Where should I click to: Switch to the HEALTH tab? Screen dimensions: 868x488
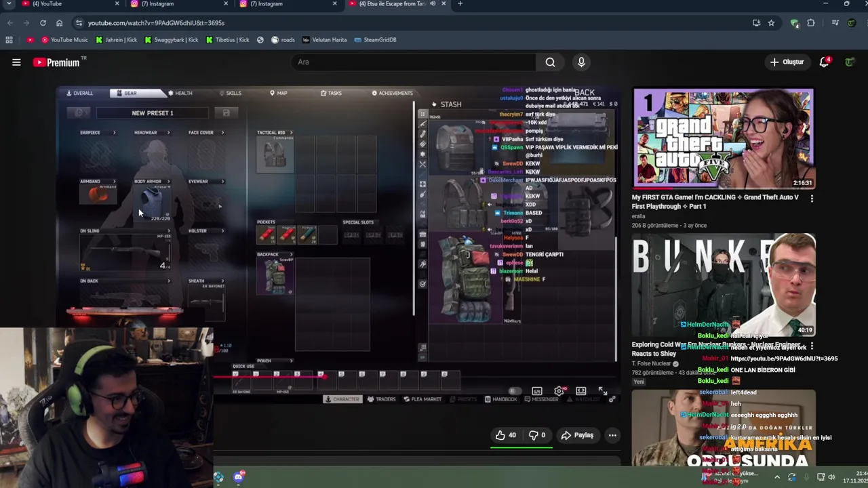(180, 93)
